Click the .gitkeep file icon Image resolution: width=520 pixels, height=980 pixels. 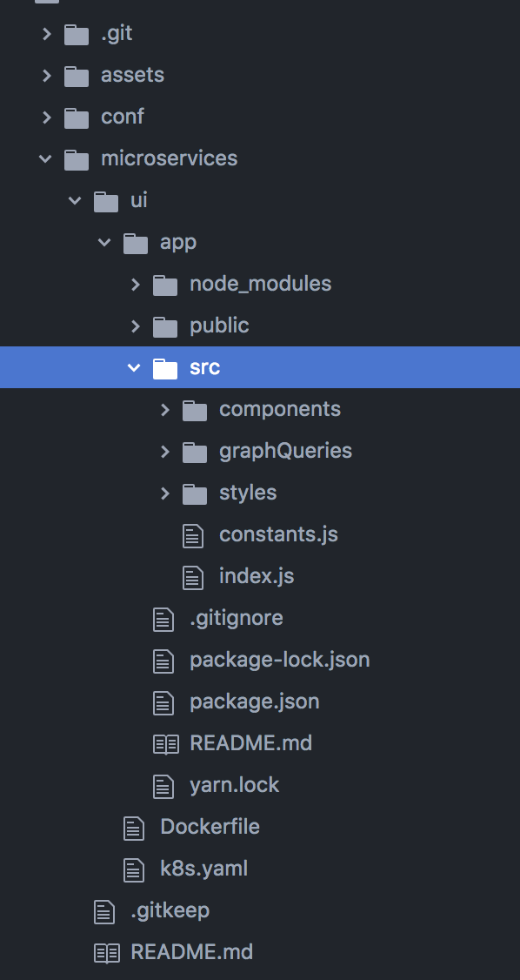pos(105,910)
